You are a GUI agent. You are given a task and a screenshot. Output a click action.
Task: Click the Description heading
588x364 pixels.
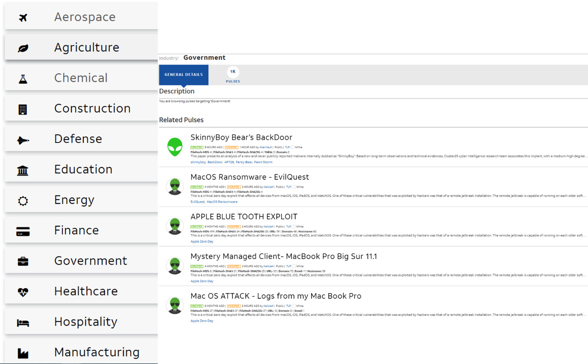[177, 91]
